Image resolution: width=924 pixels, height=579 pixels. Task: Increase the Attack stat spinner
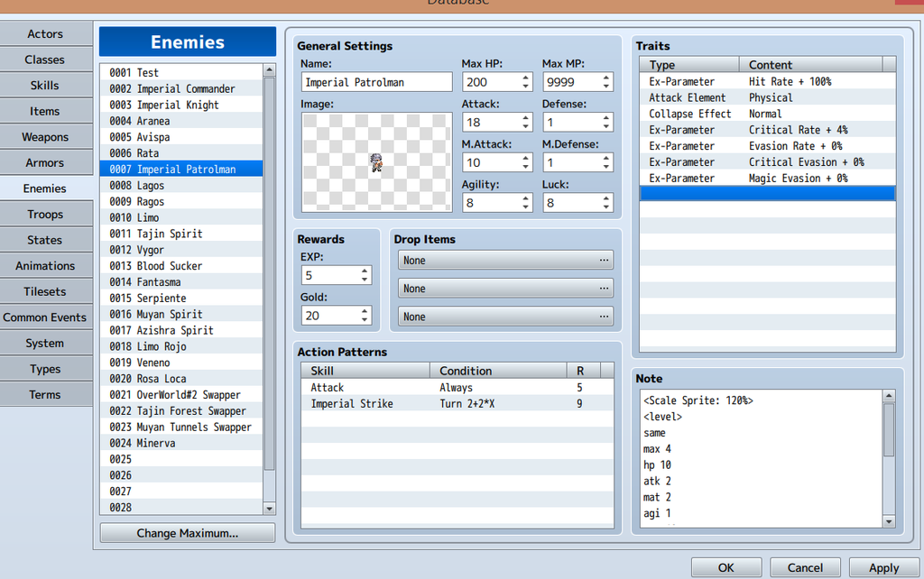526,118
